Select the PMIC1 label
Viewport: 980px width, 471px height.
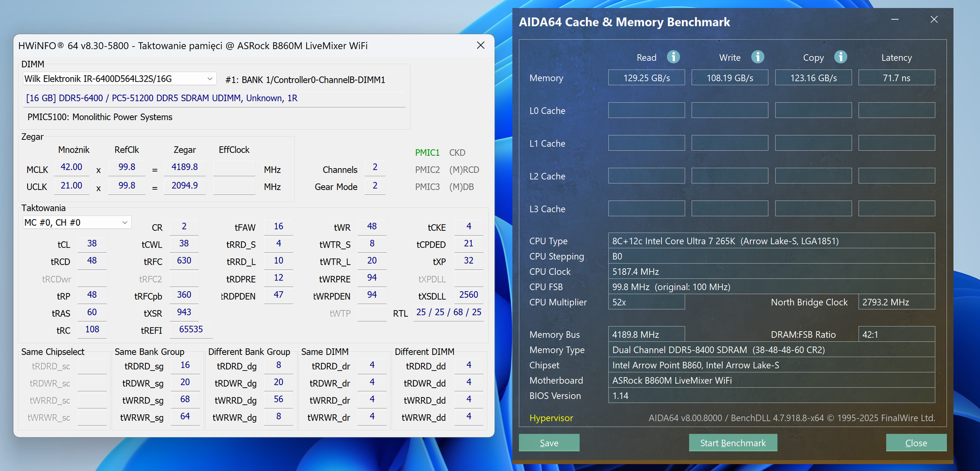click(x=427, y=153)
